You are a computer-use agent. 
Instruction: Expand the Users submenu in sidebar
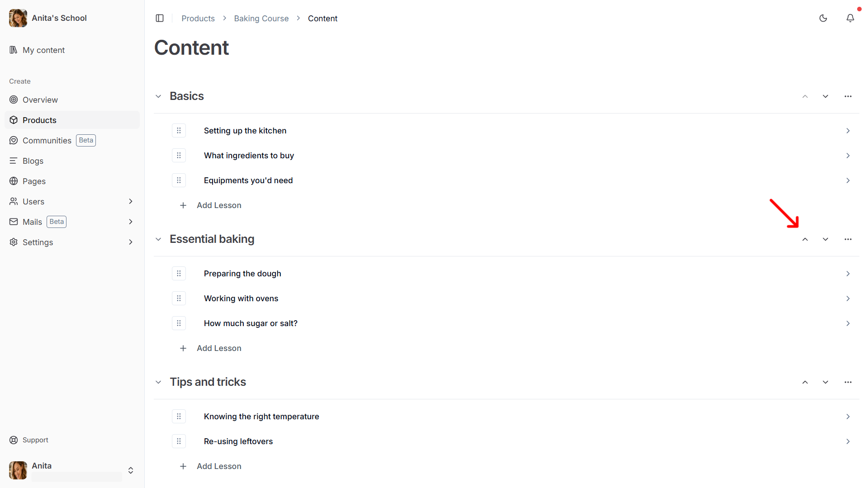[x=131, y=202]
